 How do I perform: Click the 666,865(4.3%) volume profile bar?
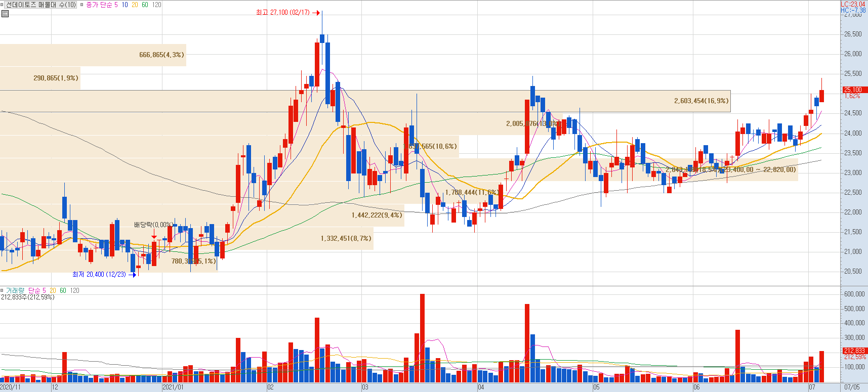[93, 55]
